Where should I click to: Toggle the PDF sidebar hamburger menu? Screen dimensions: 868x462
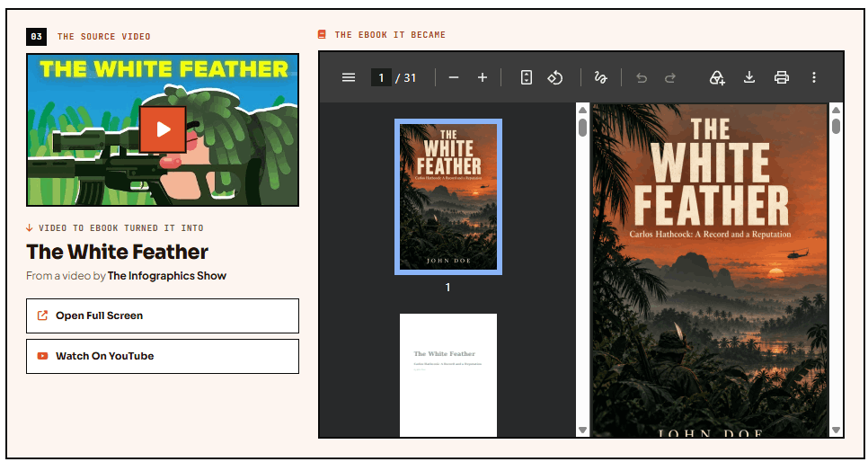tap(349, 77)
